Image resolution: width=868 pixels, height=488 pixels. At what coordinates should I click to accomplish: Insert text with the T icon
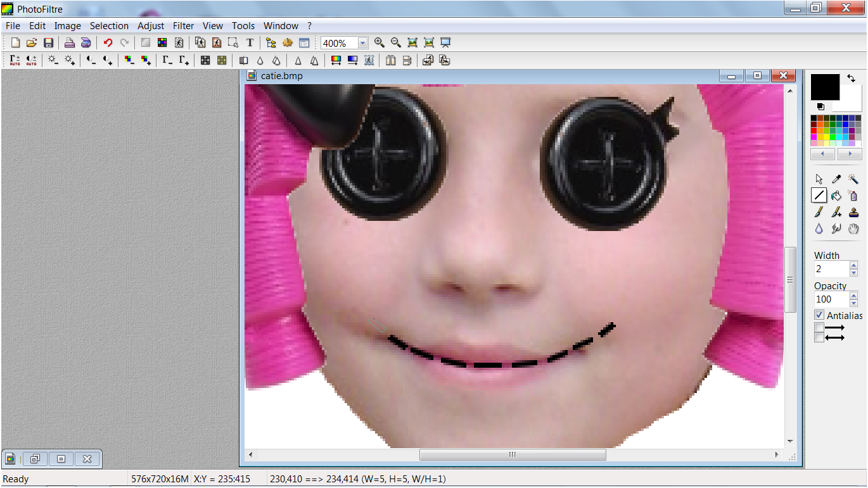pos(250,43)
